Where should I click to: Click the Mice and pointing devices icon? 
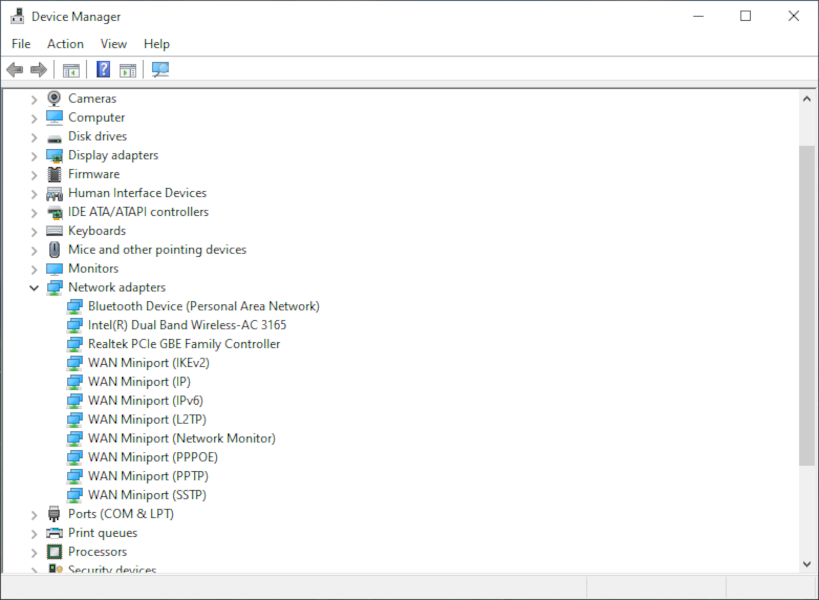54,250
